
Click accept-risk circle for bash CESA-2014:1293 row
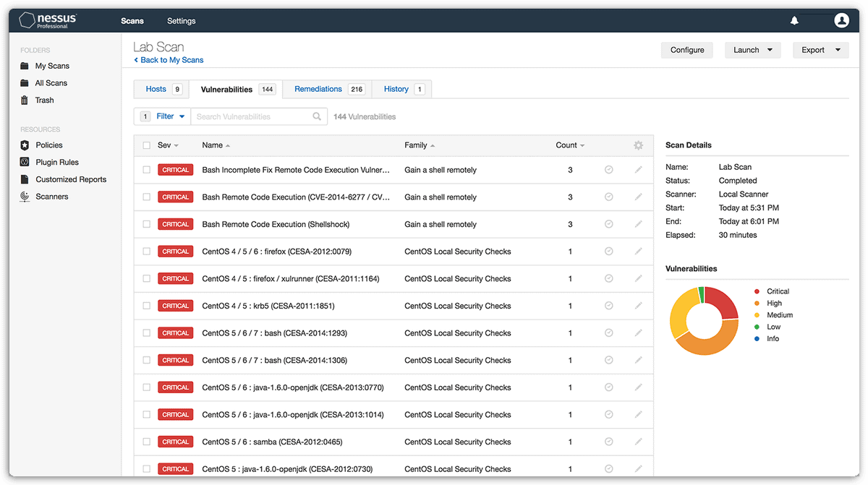[609, 333]
